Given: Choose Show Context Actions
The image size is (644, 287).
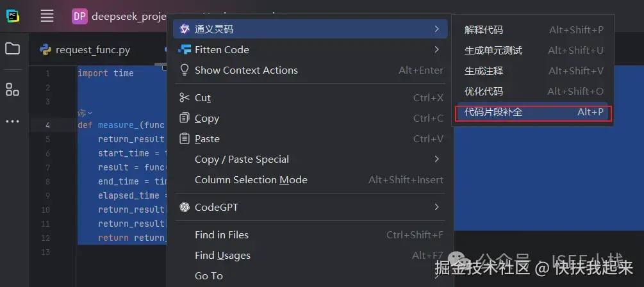Looking at the screenshot, I should click(246, 70).
